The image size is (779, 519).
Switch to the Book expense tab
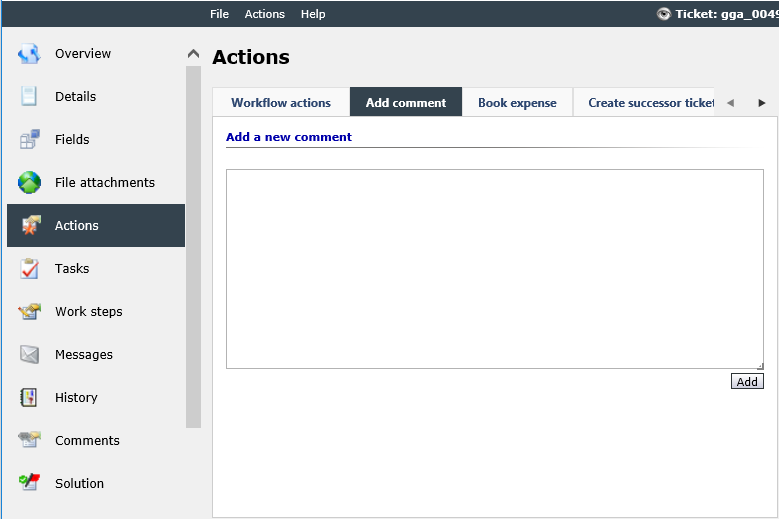(517, 102)
